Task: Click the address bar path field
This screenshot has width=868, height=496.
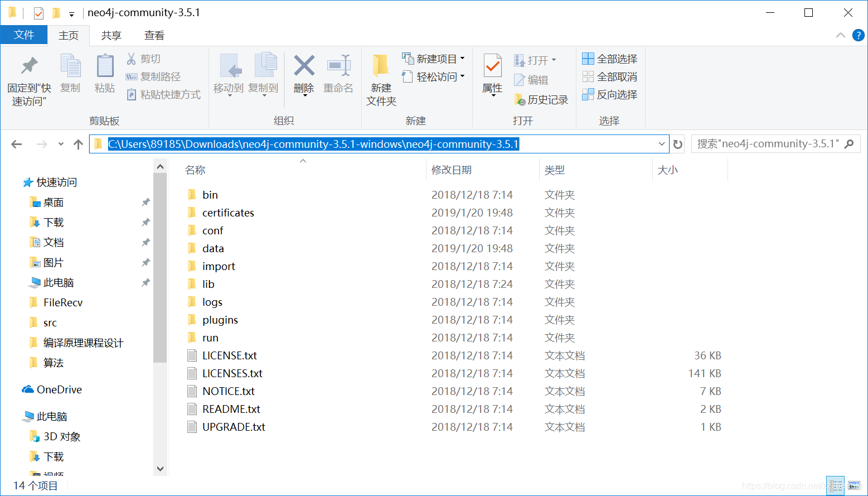Action: (379, 144)
